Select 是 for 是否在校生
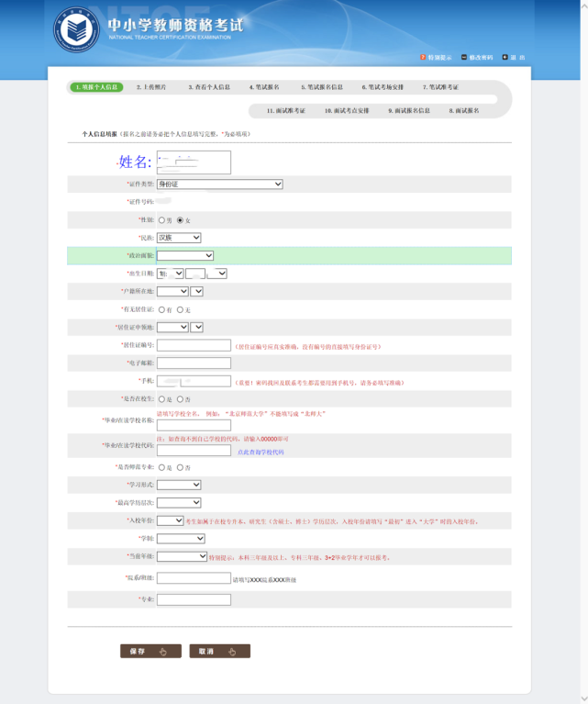This screenshot has height=704, width=588. [x=161, y=399]
